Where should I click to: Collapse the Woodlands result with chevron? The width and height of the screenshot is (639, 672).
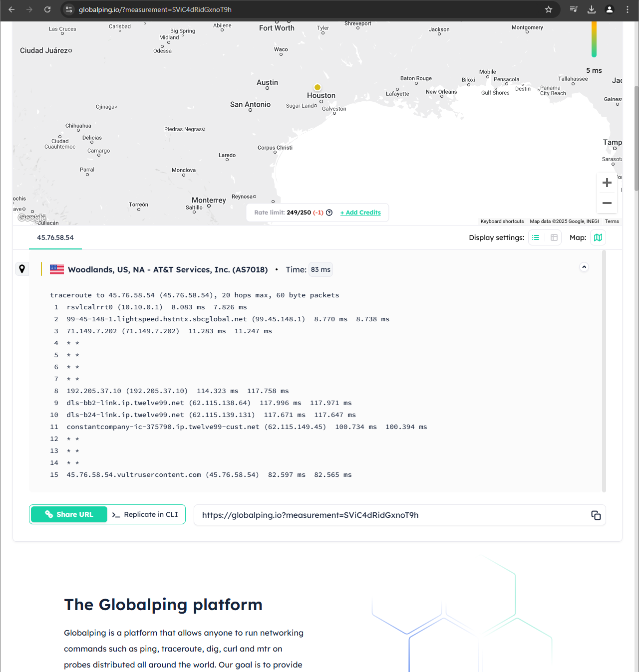584,267
